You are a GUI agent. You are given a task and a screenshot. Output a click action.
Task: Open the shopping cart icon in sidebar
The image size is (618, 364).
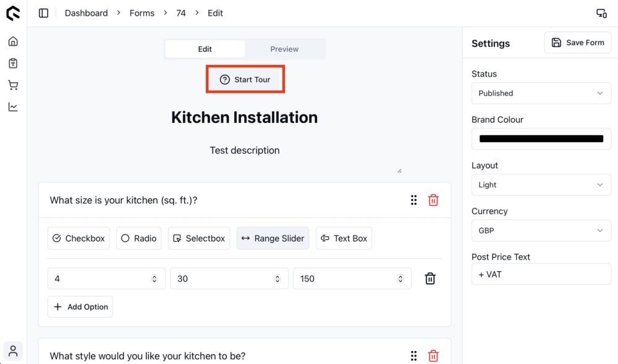click(x=13, y=85)
